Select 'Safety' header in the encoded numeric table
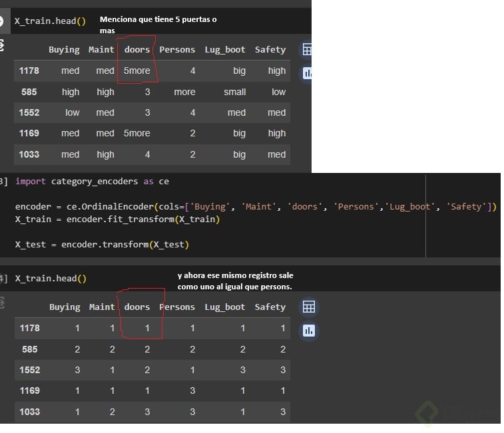 [x=270, y=307]
